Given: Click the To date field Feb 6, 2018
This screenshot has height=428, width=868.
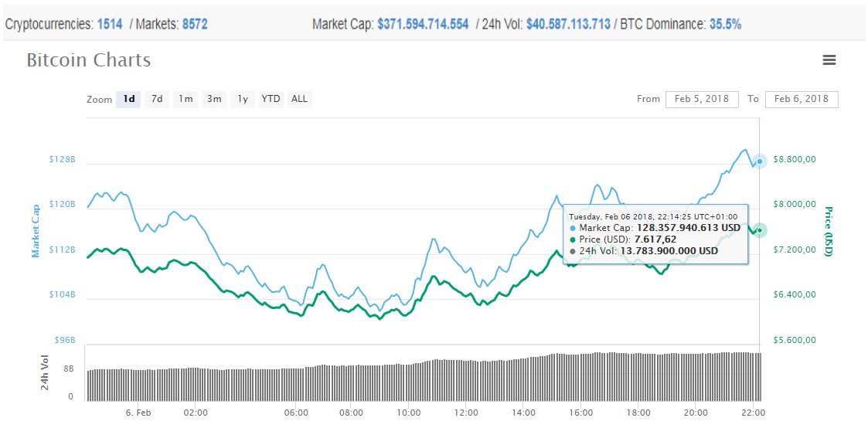Looking at the screenshot, I should [x=802, y=100].
